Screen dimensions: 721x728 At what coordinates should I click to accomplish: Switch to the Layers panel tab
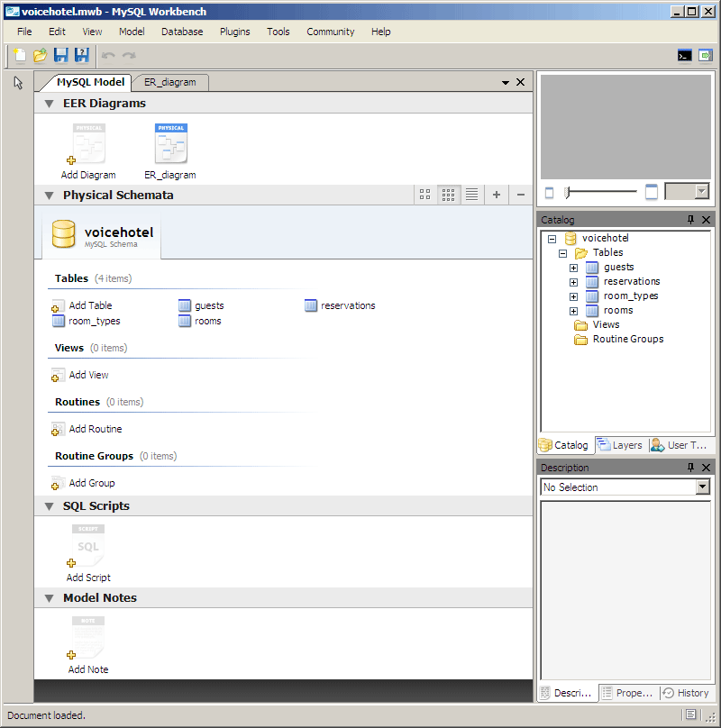click(x=621, y=445)
